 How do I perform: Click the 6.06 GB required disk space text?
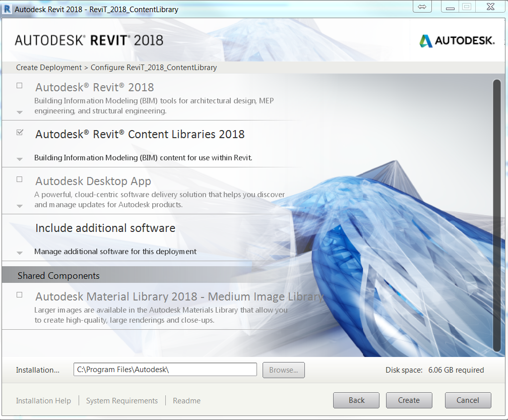pos(456,370)
